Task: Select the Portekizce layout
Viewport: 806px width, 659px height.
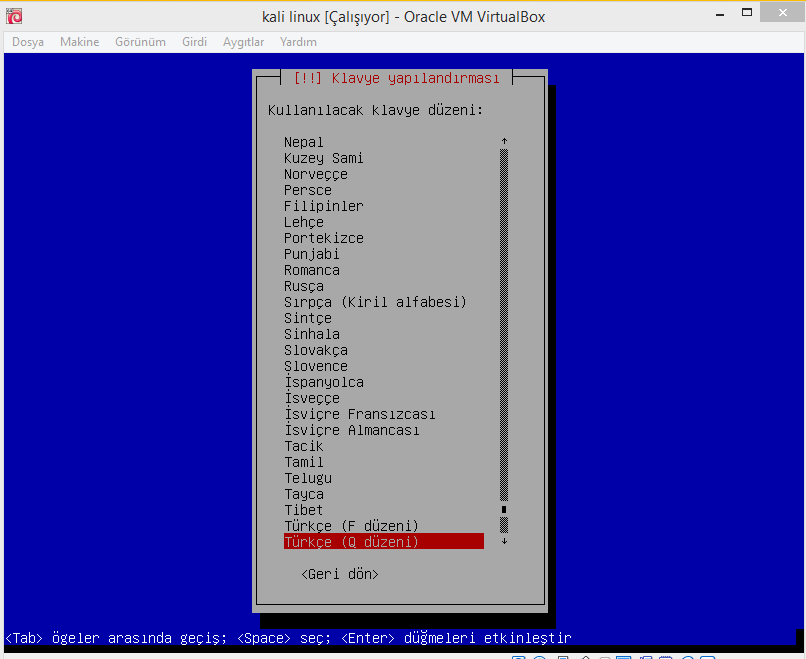Action: (324, 239)
